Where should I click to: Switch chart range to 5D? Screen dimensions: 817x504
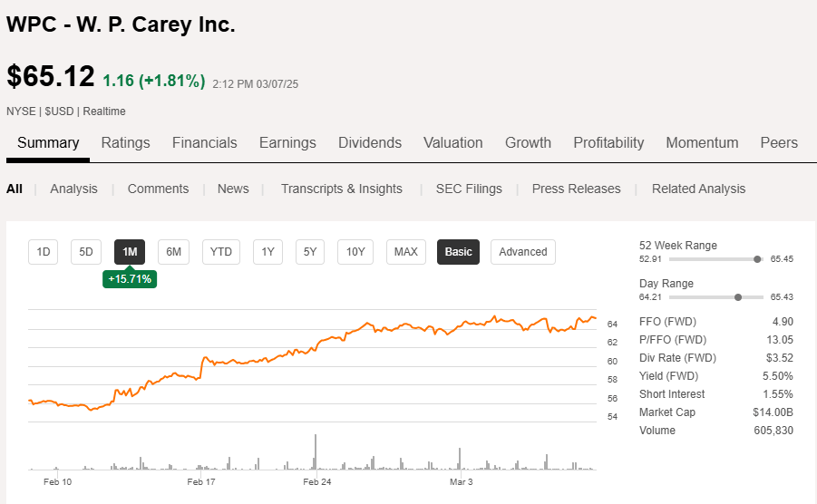(86, 252)
